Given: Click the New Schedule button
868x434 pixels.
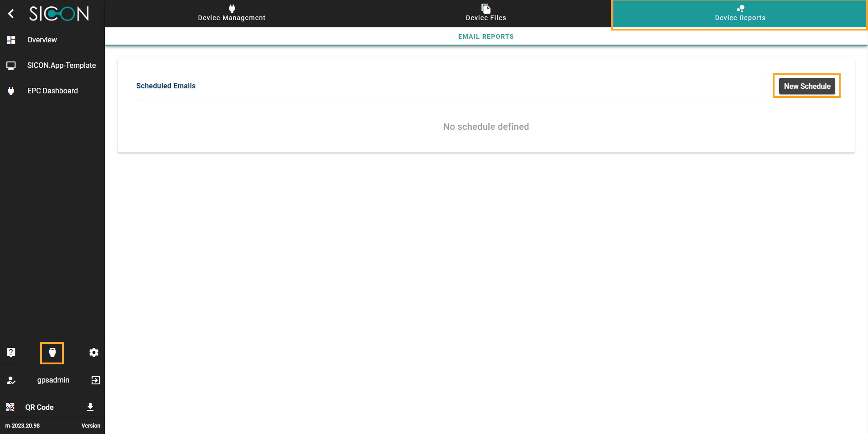Looking at the screenshot, I should click(x=806, y=86).
